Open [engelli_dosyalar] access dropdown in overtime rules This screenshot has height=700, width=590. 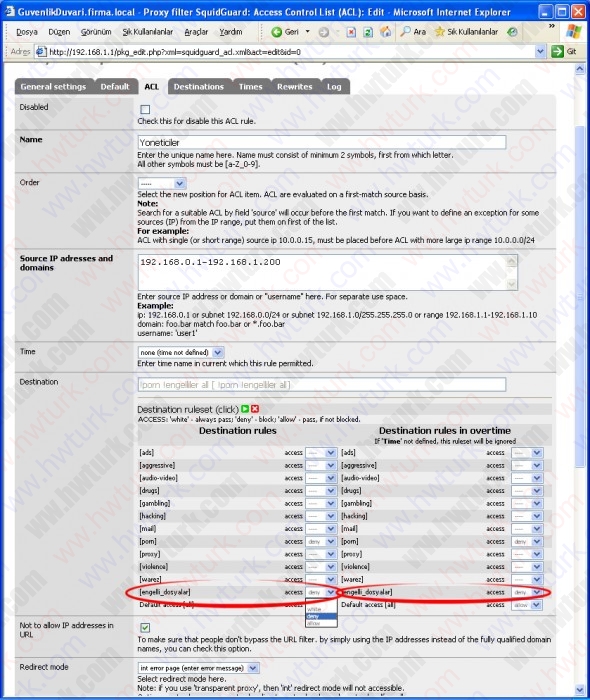point(527,592)
